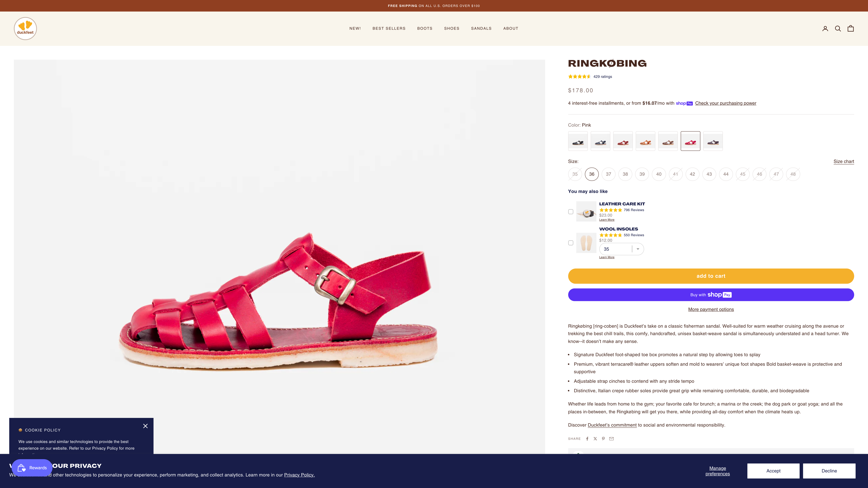This screenshot has width=868, height=488.
Task: Select size 39
Action: [x=642, y=174]
